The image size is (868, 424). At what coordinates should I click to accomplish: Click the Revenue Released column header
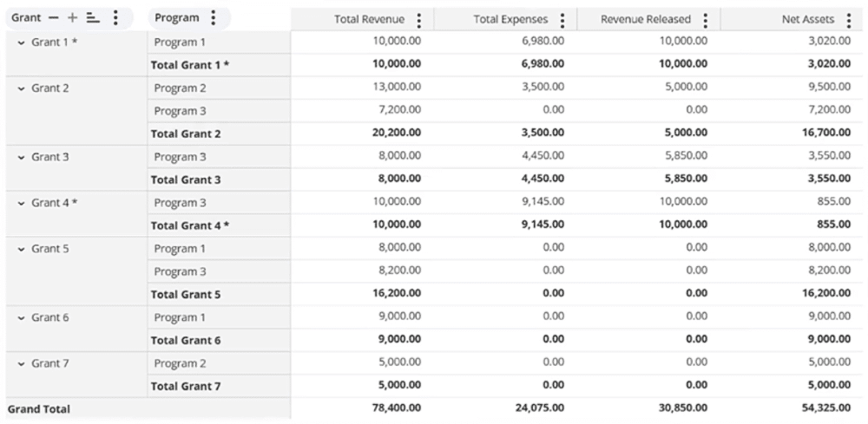pos(646,19)
